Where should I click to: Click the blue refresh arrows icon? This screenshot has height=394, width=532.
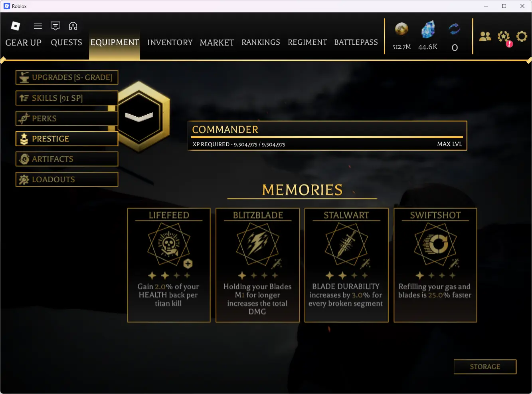[454, 29]
